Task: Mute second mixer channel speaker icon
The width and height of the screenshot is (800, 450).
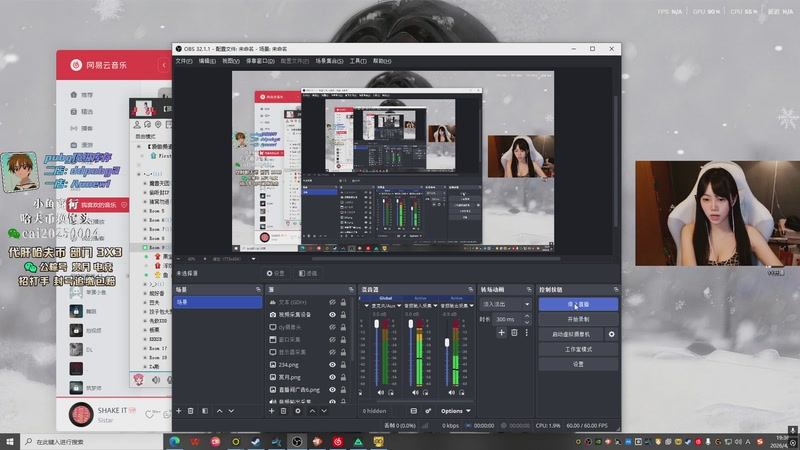Action: coord(415,392)
